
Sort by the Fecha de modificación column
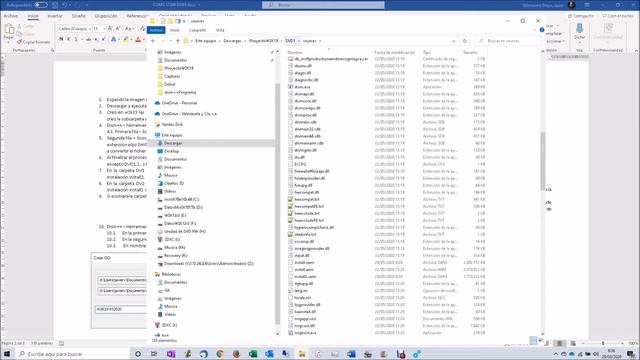(x=395, y=52)
